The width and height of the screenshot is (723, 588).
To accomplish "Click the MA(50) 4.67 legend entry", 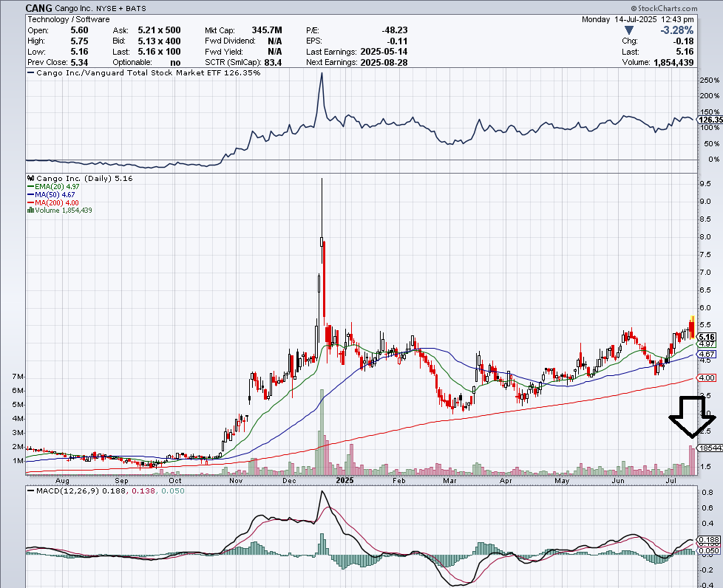I will click(51, 194).
